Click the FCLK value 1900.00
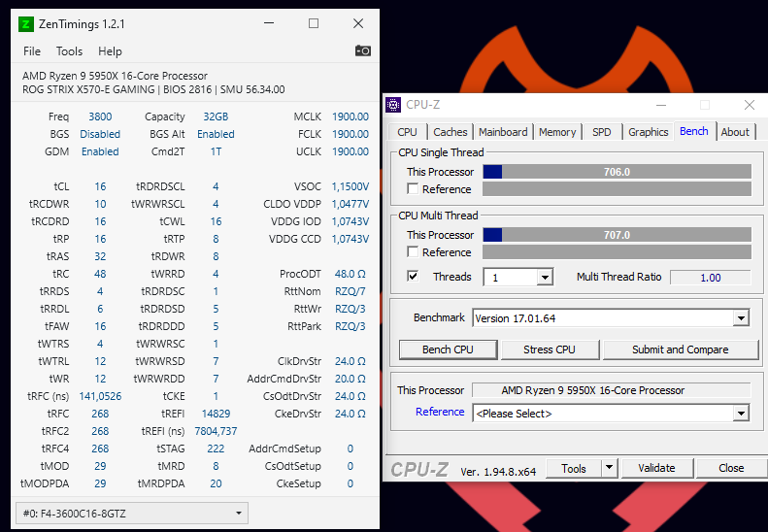The image size is (768, 532). point(351,134)
